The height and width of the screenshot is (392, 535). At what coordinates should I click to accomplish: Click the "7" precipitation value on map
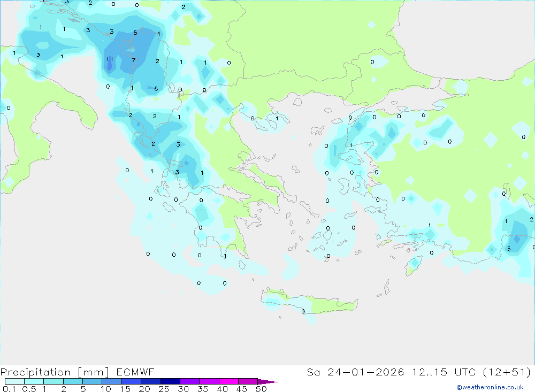(134, 60)
